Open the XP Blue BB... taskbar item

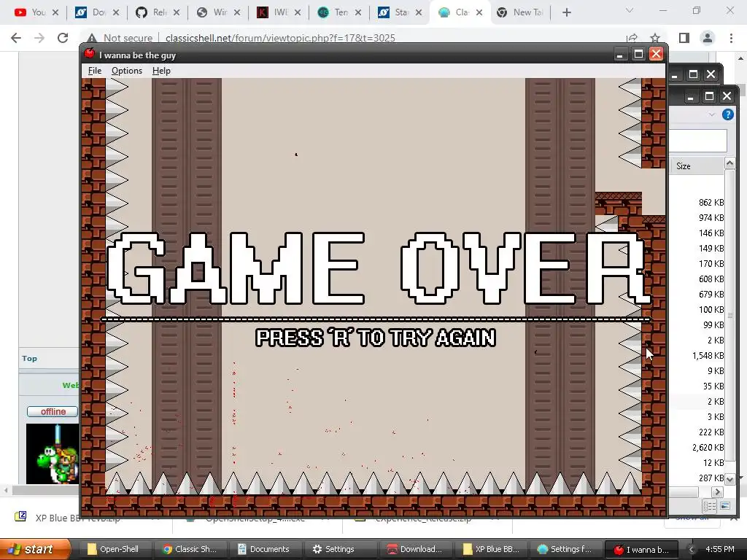[491, 549]
